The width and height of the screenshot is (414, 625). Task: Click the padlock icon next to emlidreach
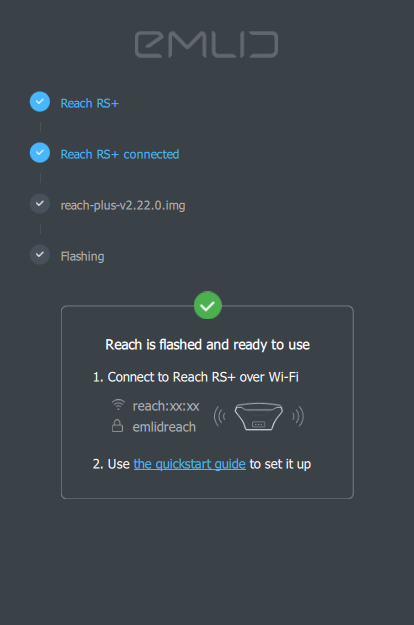pos(118,425)
